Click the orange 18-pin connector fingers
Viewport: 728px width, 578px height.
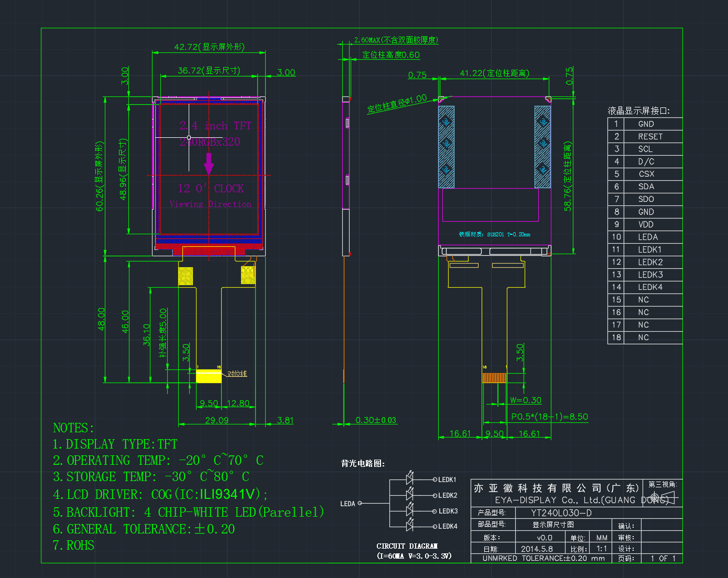(x=495, y=377)
